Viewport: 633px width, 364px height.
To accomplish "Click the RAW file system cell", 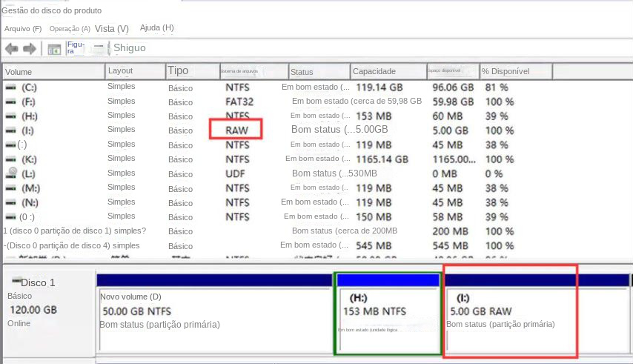I will [x=237, y=130].
